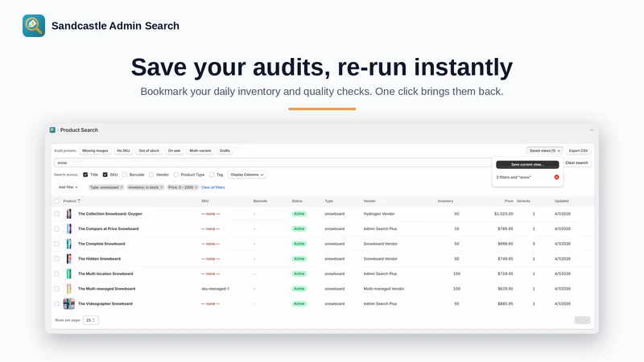Viewport: 644px width, 362px height.
Task: Apply the Missing images audit preset
Action: point(95,150)
